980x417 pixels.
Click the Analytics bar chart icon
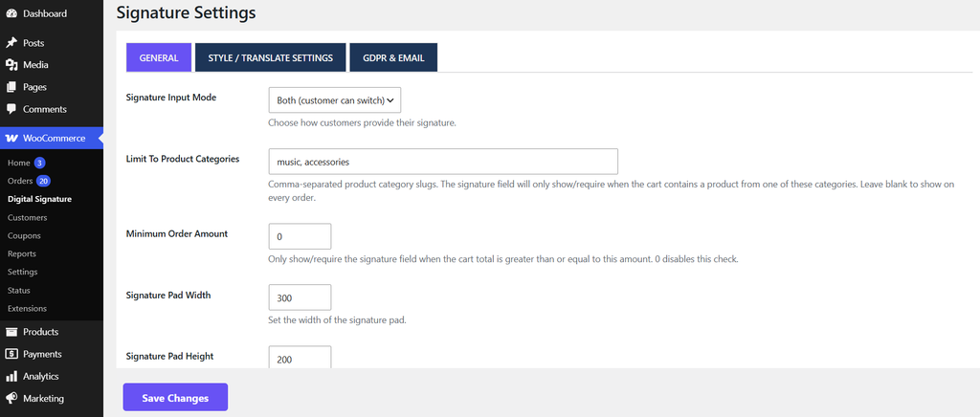[11, 377]
